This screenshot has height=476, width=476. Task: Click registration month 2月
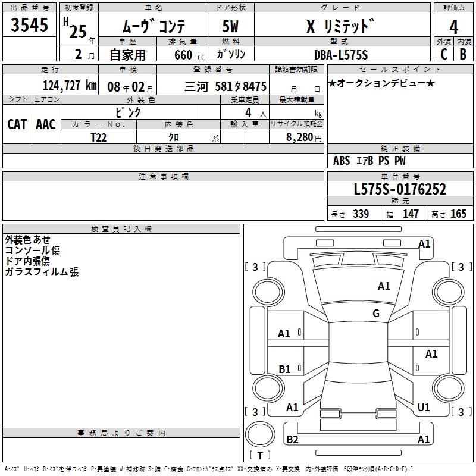point(84,54)
